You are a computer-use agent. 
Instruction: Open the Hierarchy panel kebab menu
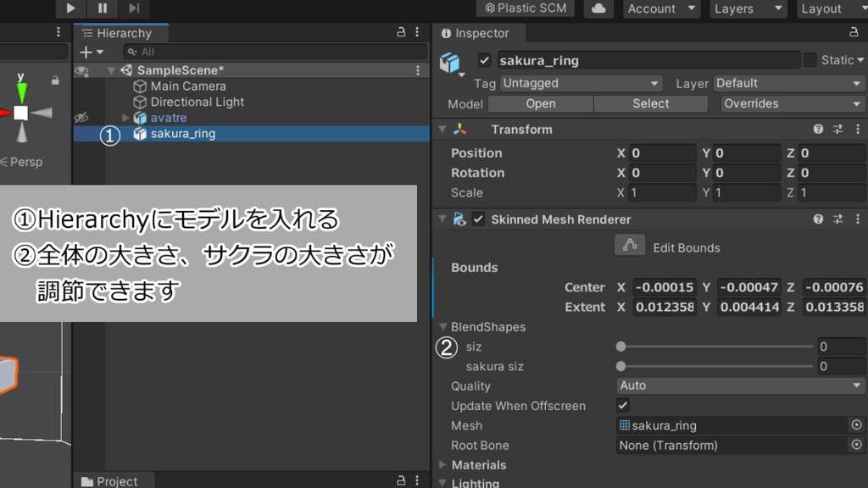(415, 32)
